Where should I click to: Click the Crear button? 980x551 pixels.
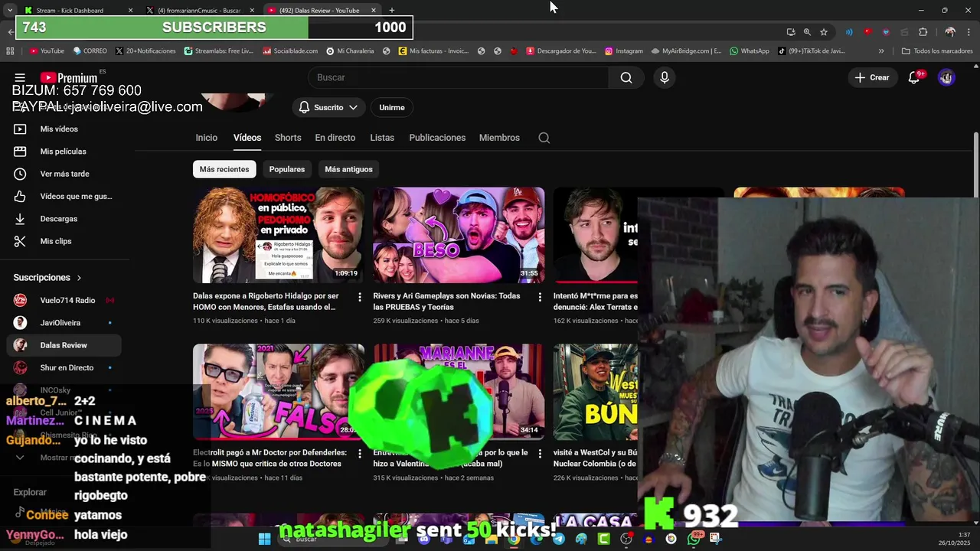tap(872, 77)
